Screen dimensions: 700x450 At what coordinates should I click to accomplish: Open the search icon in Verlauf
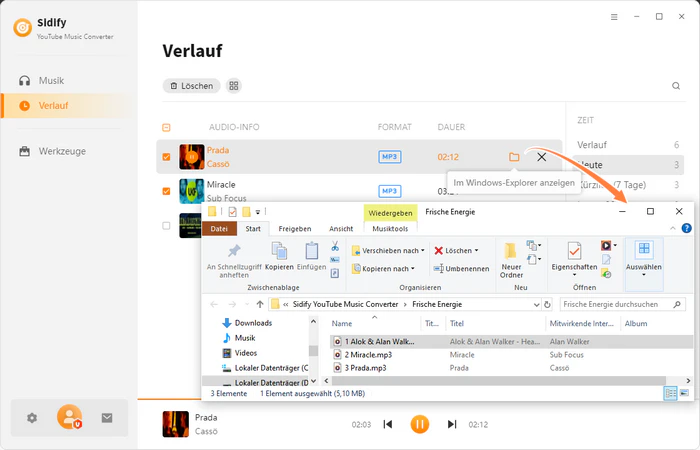(676, 86)
